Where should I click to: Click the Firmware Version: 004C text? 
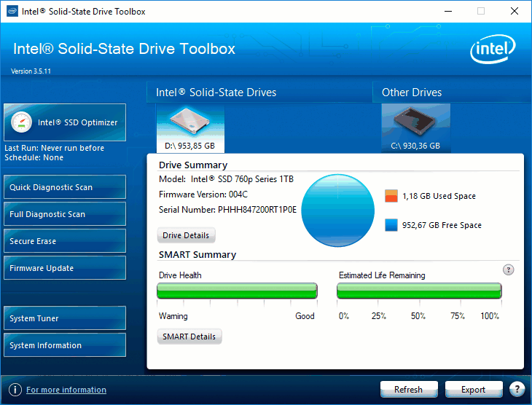pos(203,194)
